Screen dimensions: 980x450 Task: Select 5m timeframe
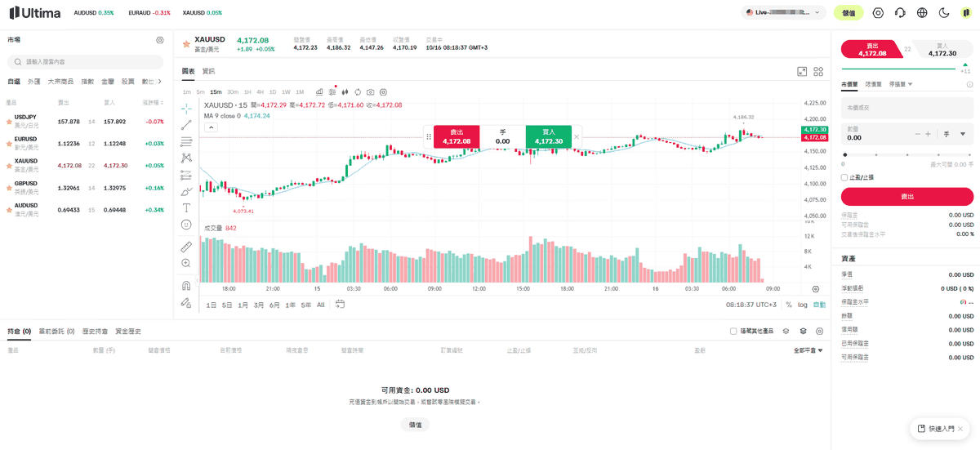pyautogui.click(x=200, y=91)
